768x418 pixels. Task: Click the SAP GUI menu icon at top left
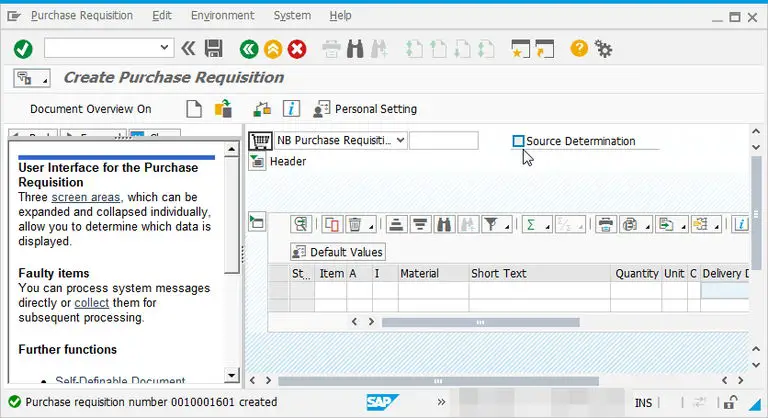point(14,16)
